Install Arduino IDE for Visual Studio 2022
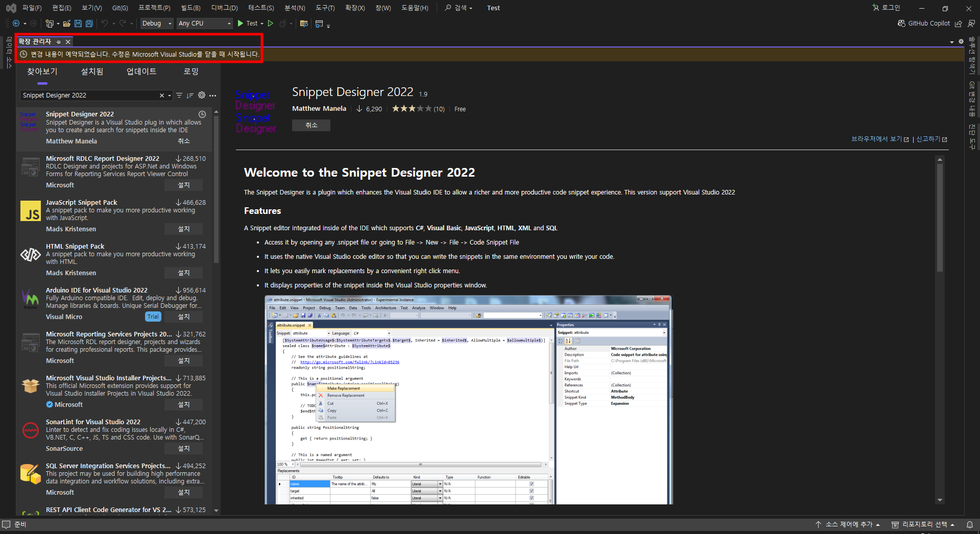Screen dimensions: 980x534 tap(184, 317)
